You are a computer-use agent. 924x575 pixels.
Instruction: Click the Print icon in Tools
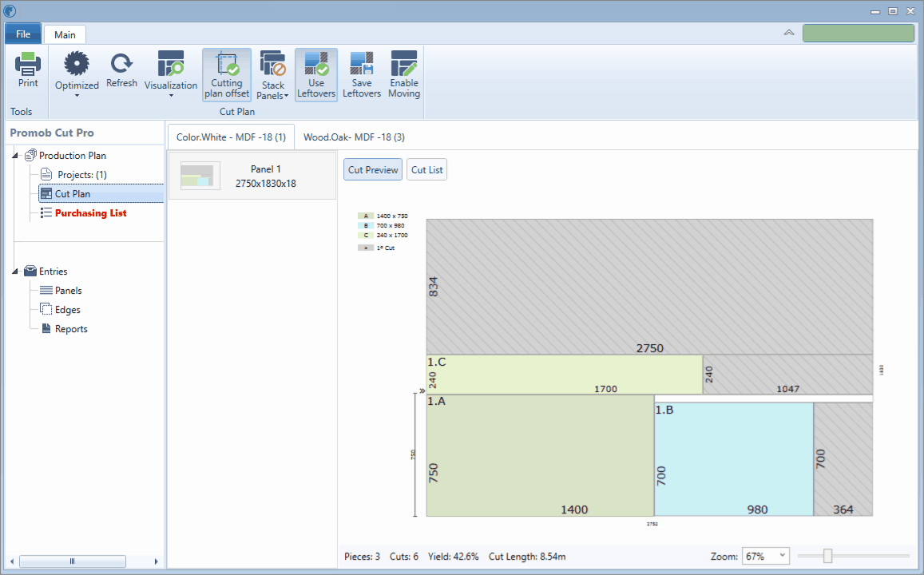pos(28,64)
